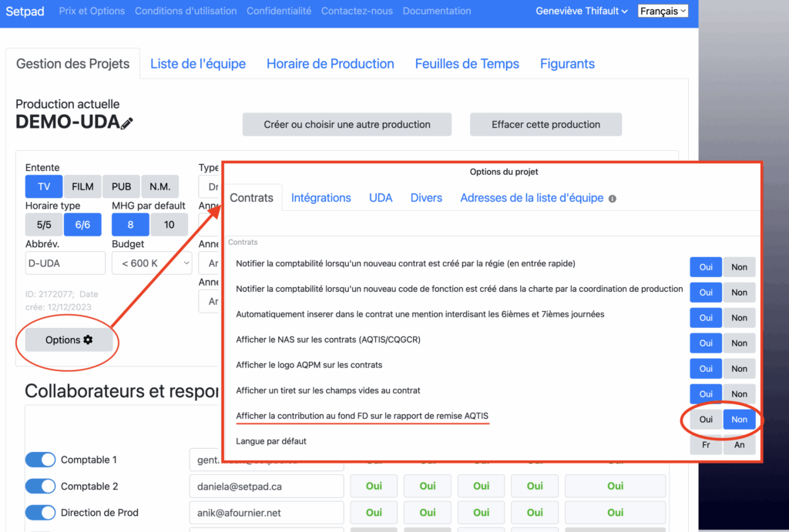Screen dimensions: 789x532
Task: Click the pencil edit icon beside DEMO-UDA
Action: coord(127,123)
